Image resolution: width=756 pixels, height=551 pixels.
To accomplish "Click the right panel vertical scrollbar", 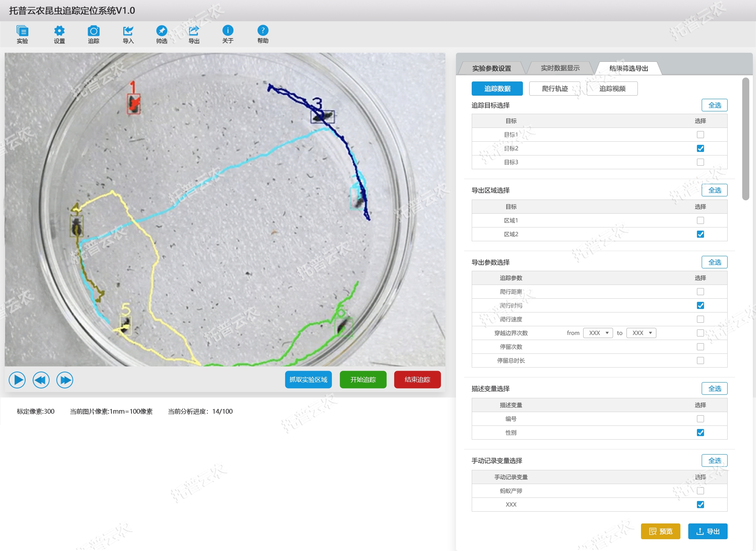I will point(745,139).
